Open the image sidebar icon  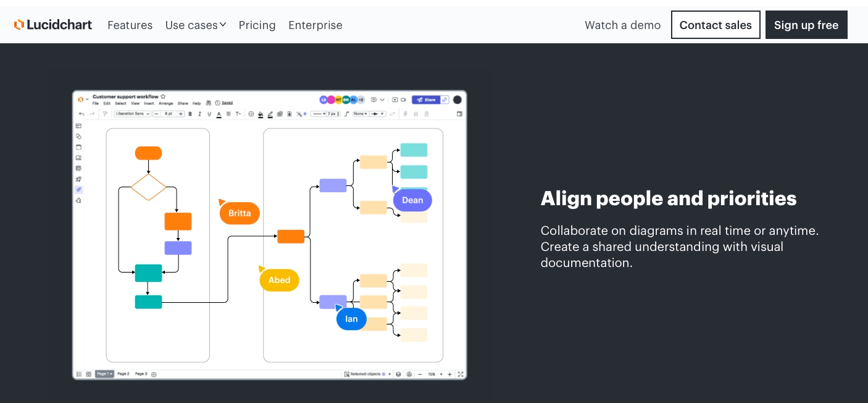78,158
